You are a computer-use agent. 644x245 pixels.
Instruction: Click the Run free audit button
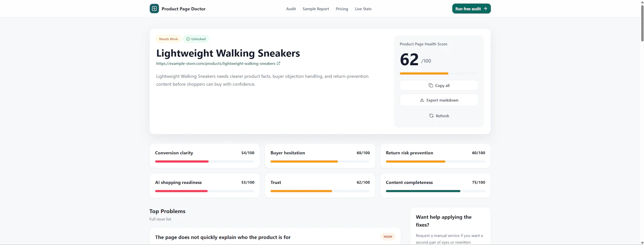coord(471,8)
